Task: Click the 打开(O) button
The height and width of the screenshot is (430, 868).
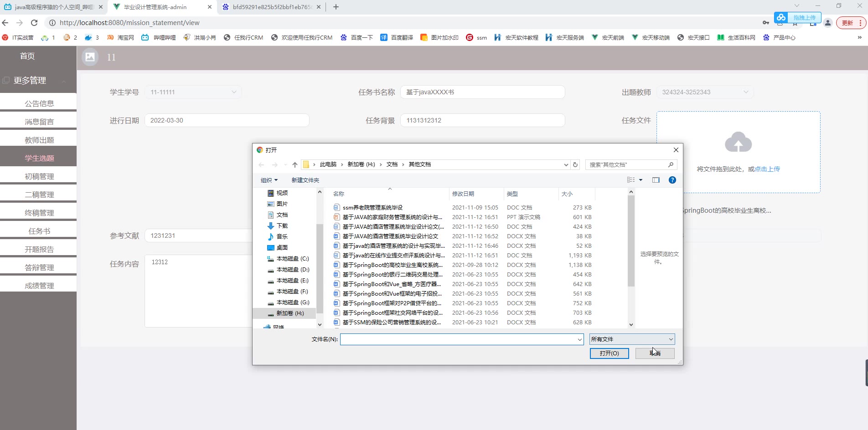Action: [x=610, y=353]
